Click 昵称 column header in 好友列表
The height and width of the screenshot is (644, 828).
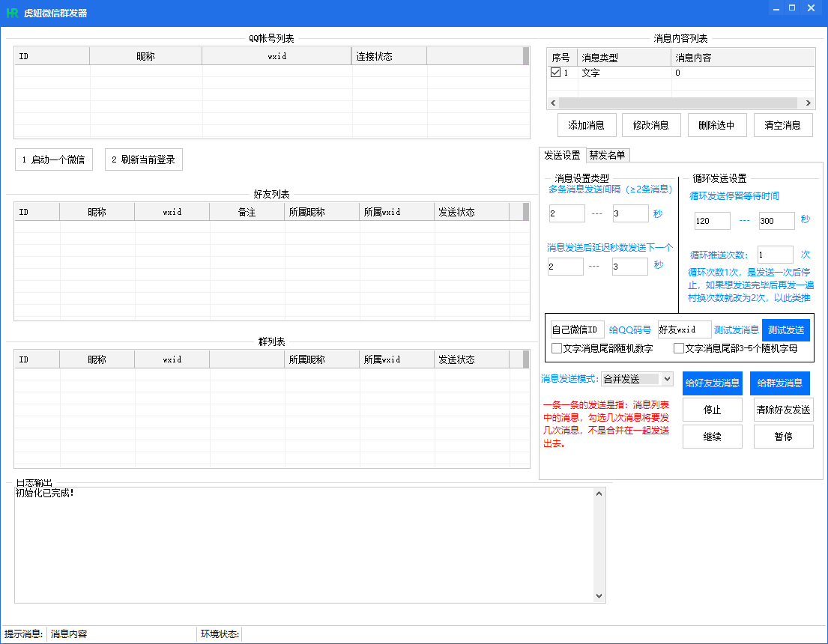coord(97,212)
